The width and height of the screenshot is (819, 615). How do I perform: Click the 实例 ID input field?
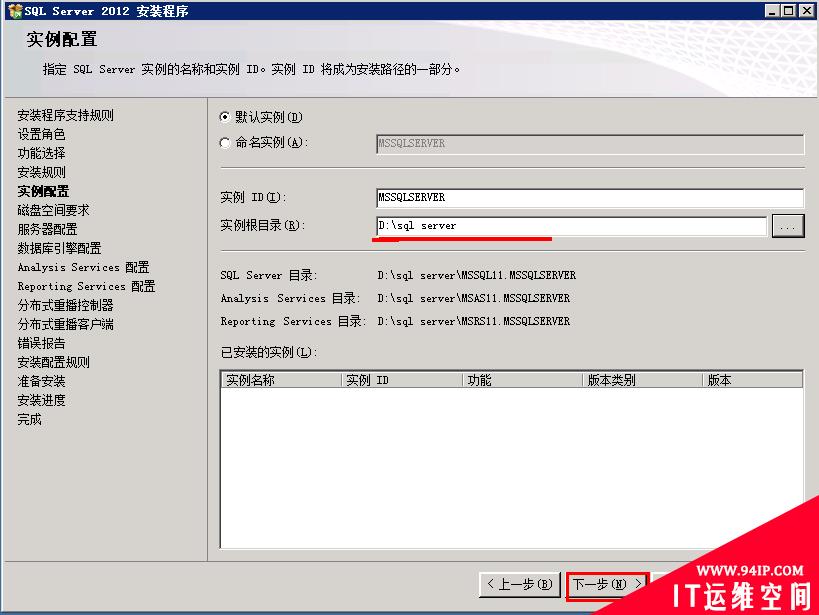coord(590,198)
